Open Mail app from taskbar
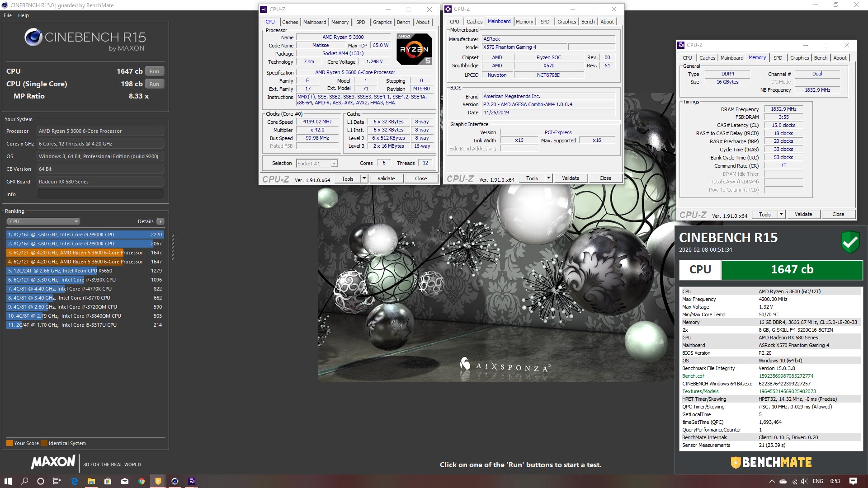Screen dimensions: 868x488 click(x=125, y=481)
